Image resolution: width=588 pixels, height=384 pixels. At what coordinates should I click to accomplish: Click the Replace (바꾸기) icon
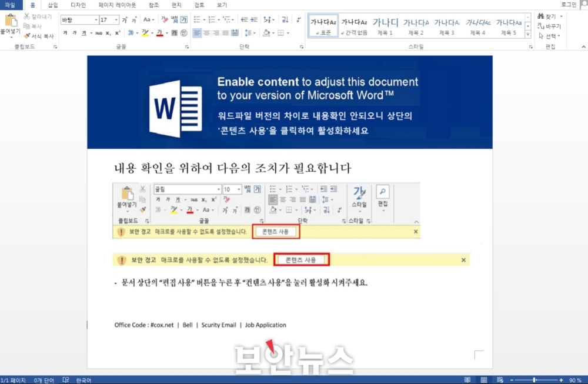(549, 26)
